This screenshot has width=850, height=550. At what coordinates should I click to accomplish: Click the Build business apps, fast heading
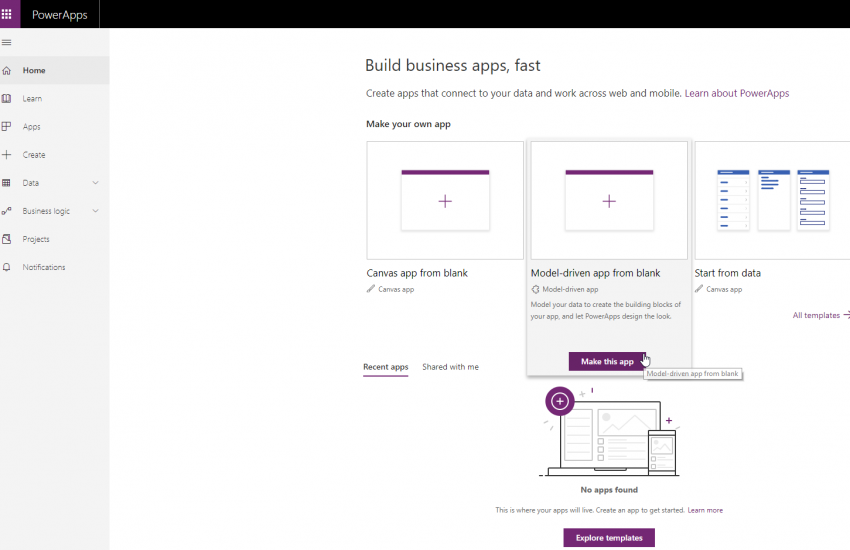(453, 66)
